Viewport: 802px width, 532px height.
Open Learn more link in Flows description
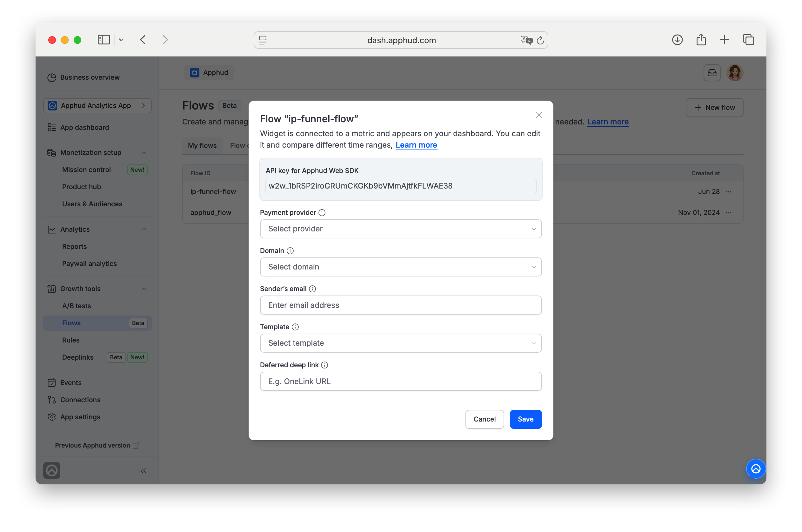click(607, 122)
